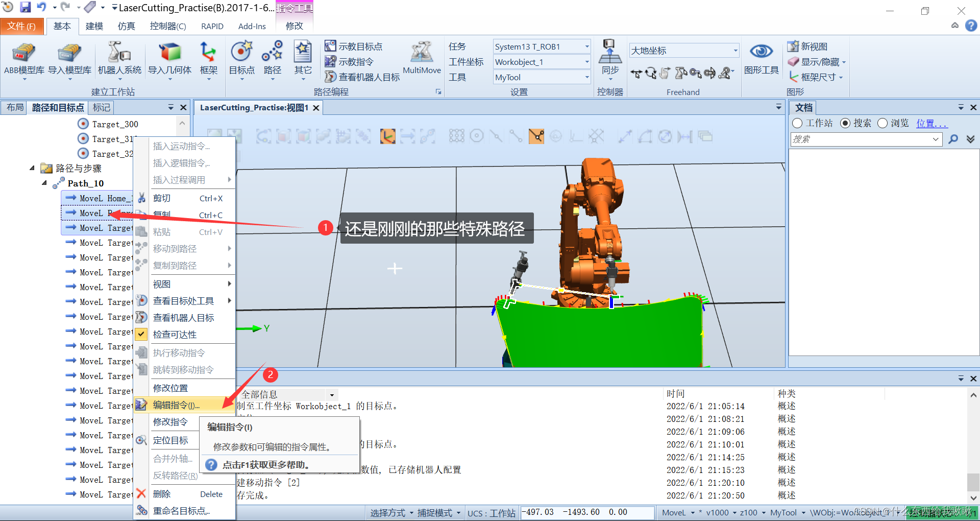The image size is (980, 521).
Task: Select the 浏览 radio button
Action: [x=883, y=123]
